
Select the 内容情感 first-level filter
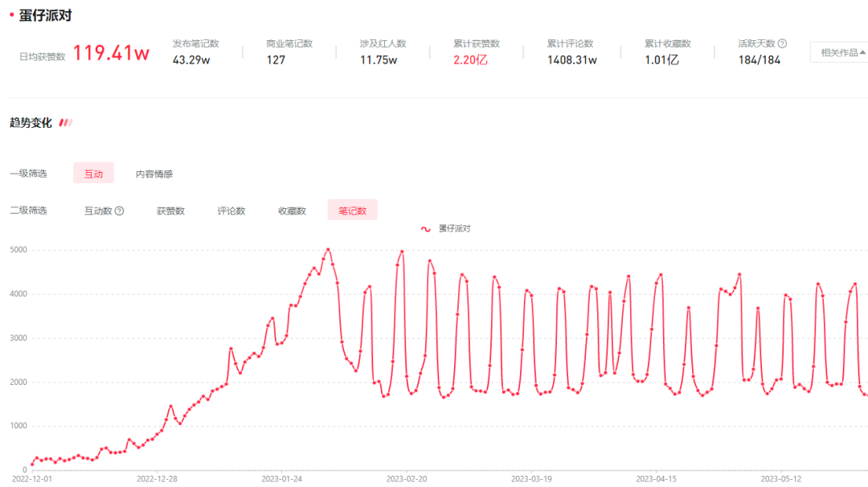[x=154, y=174]
